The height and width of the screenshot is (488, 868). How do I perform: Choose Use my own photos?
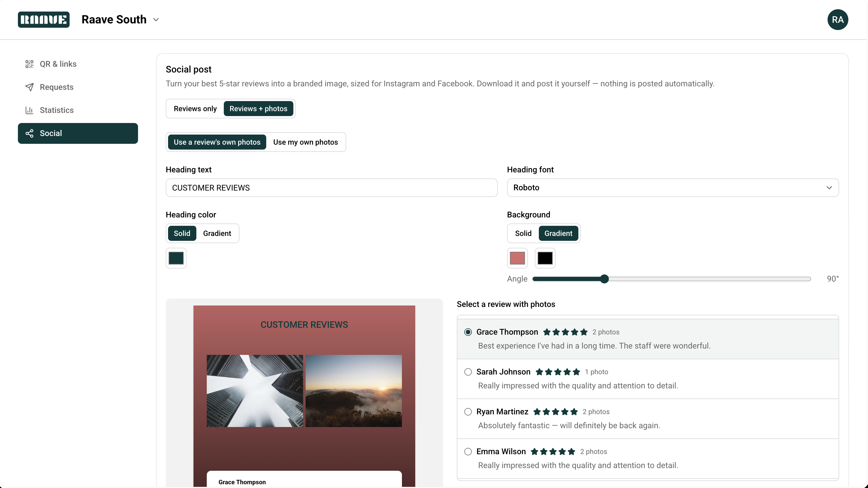click(305, 142)
